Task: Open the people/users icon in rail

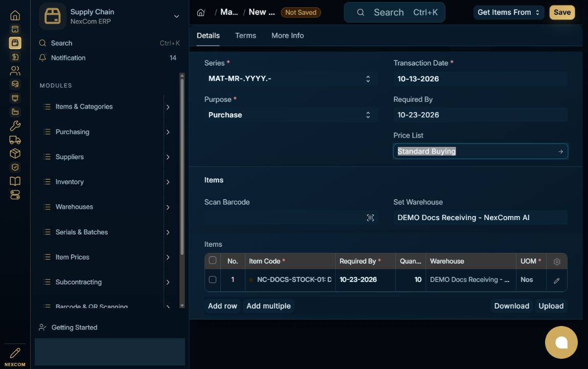Action: point(15,71)
